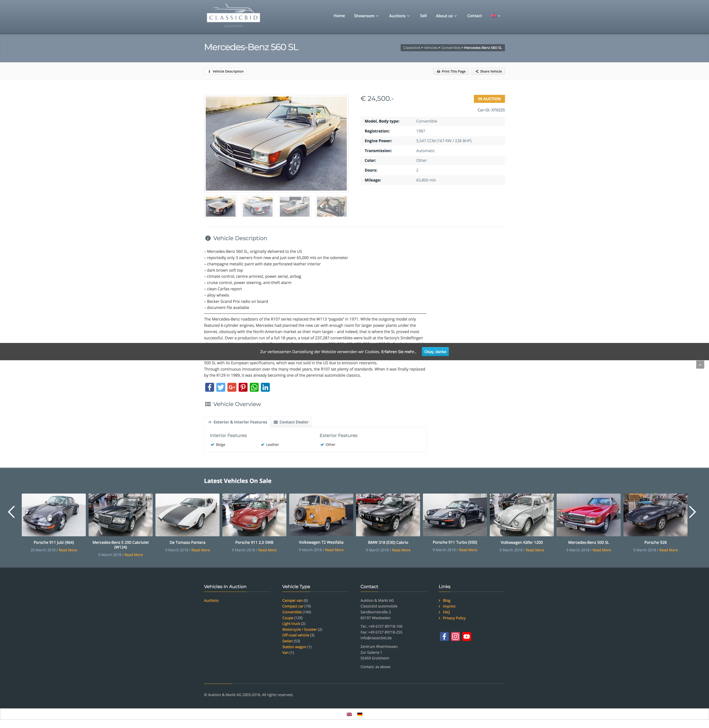The height and width of the screenshot is (728, 709).
Task: Click the Vehicle Description button
Action: click(x=225, y=71)
